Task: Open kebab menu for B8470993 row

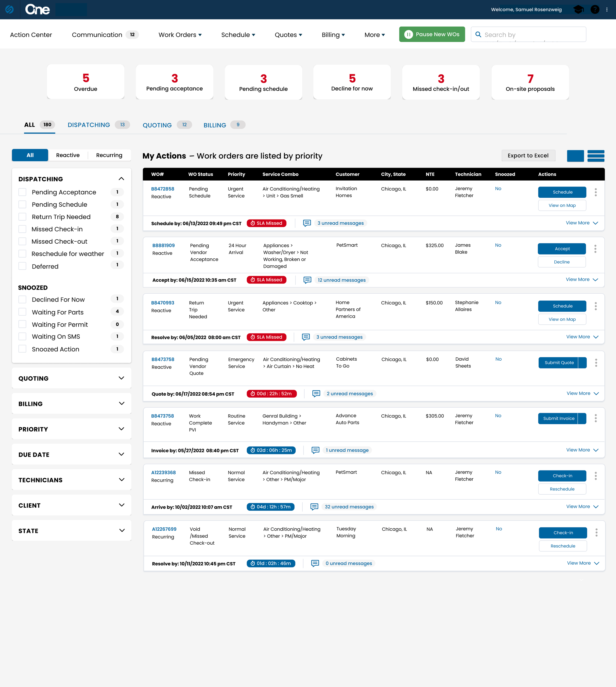Action: [596, 306]
